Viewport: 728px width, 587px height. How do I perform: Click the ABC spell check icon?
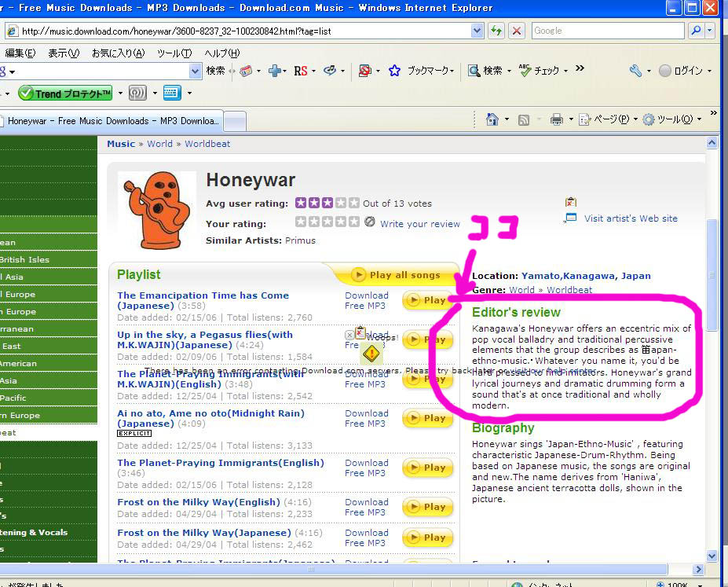click(x=525, y=71)
